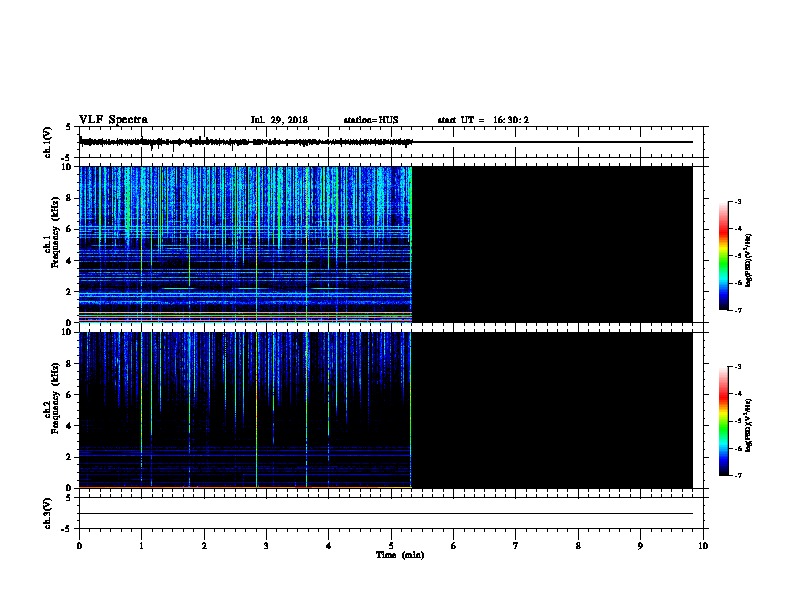The image size is (792, 612).
Task: Select the ch.1 "Frequency (kHz)" axis label
Action: tap(55, 233)
